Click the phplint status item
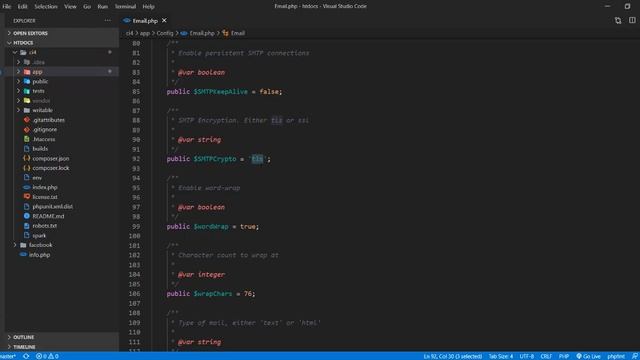The width and height of the screenshot is (640, 360). (x=616, y=356)
